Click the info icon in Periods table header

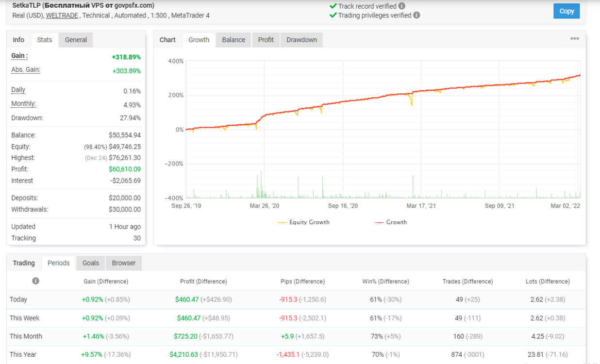(x=35, y=281)
